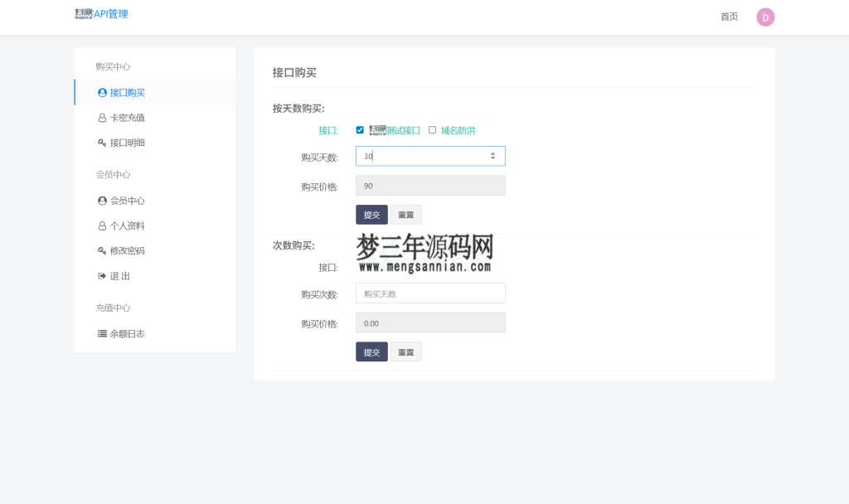Uncheck the 测试接口 checkbox

(360, 130)
